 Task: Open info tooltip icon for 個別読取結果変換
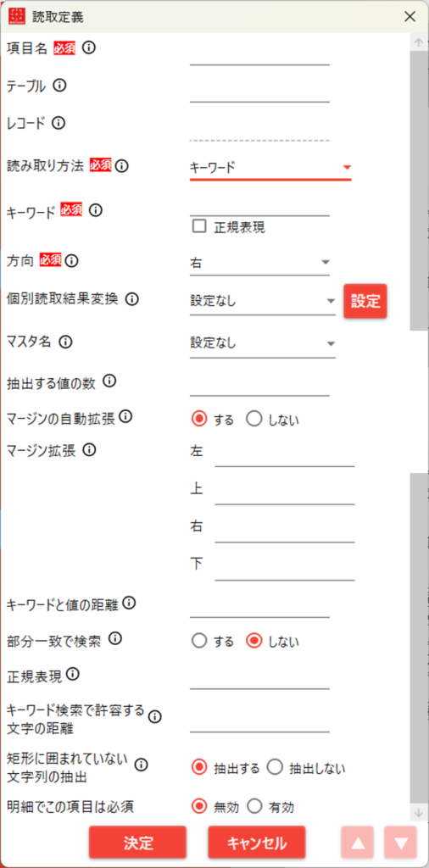(x=131, y=299)
